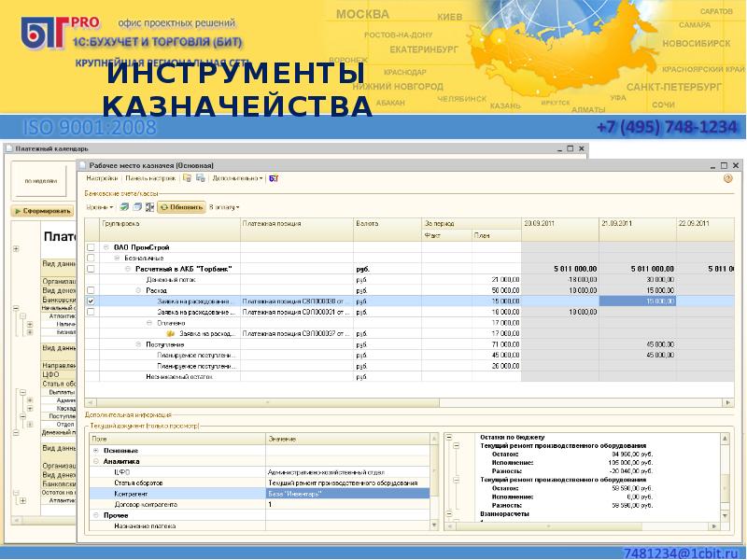This screenshot has height=560, width=747.
Task: Open the Настройки menu
Action: [x=102, y=177]
